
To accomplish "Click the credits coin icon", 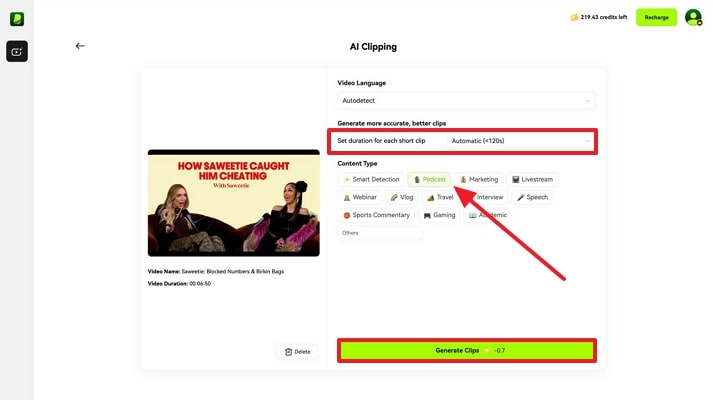I will tap(574, 17).
